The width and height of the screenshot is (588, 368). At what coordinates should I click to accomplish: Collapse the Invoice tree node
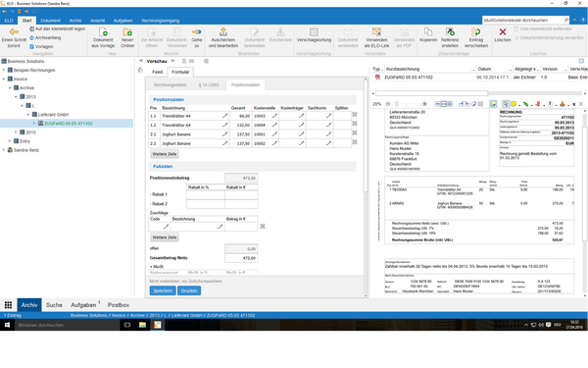tap(4, 79)
